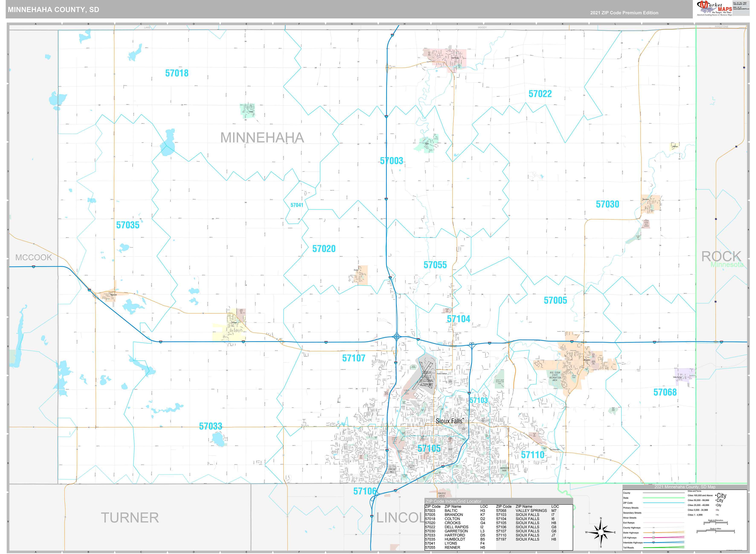Click the State Highways shield symbol in legend

click(x=654, y=532)
